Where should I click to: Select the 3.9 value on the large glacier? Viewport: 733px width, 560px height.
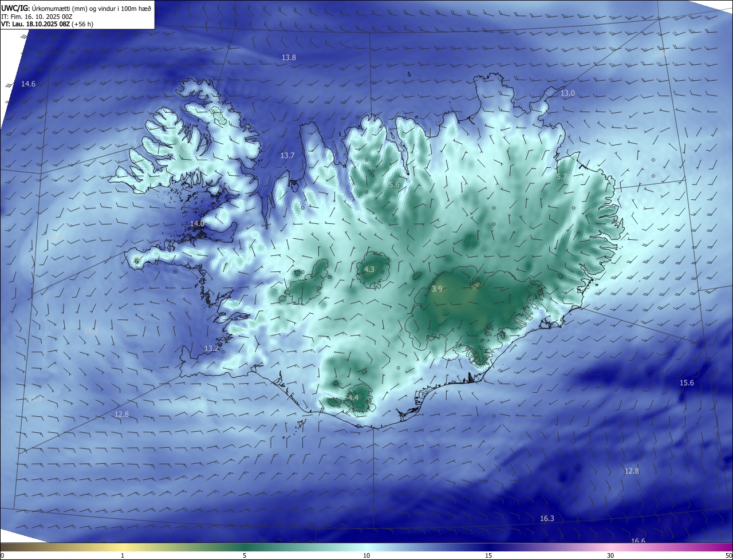click(x=437, y=289)
